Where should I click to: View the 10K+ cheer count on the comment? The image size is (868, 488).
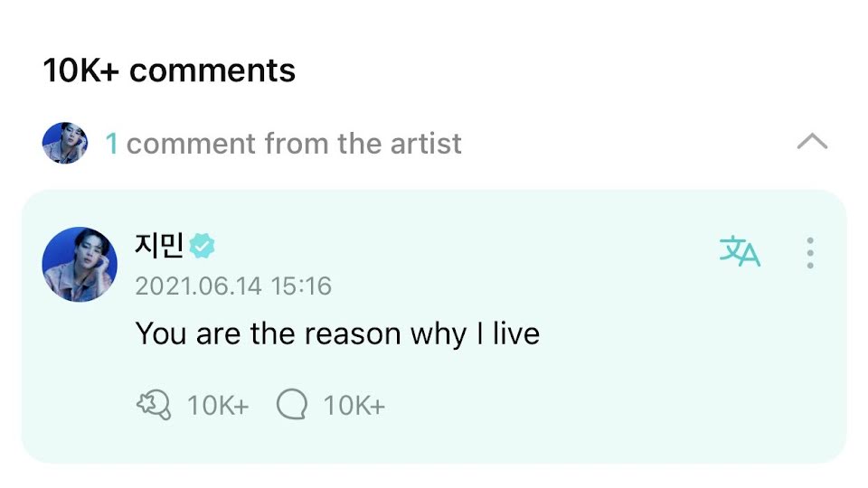(218, 406)
